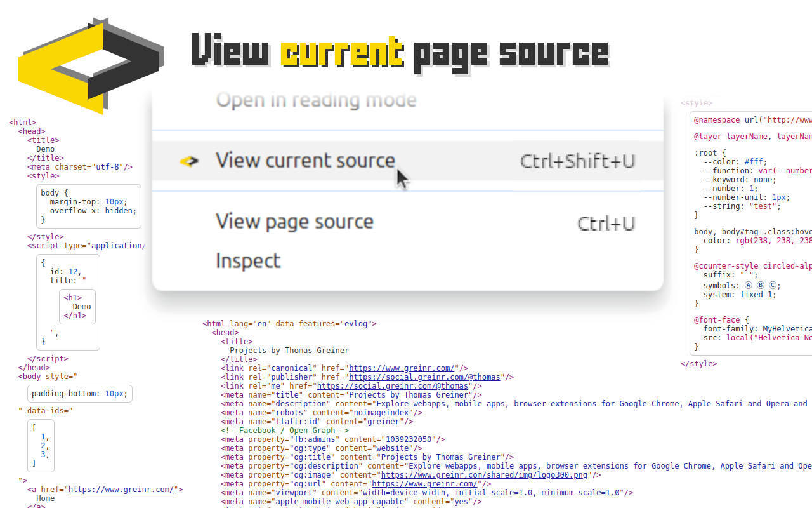Click the "Projects by Thomas Greiner" title text
Screen dimensions: 812x508
289,351
